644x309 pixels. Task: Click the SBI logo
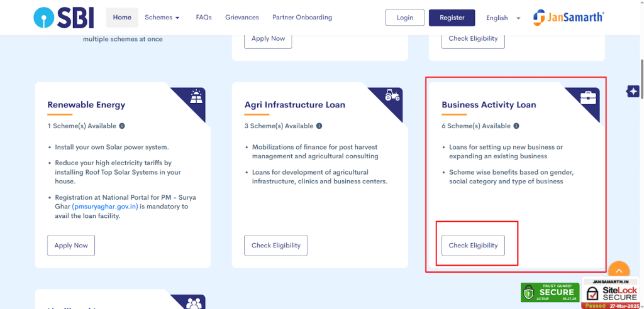pyautogui.click(x=65, y=18)
